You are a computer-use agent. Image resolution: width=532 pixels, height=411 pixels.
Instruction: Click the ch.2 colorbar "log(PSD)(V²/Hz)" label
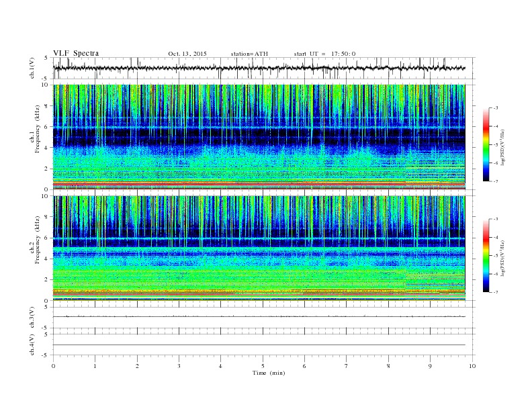tap(503, 258)
